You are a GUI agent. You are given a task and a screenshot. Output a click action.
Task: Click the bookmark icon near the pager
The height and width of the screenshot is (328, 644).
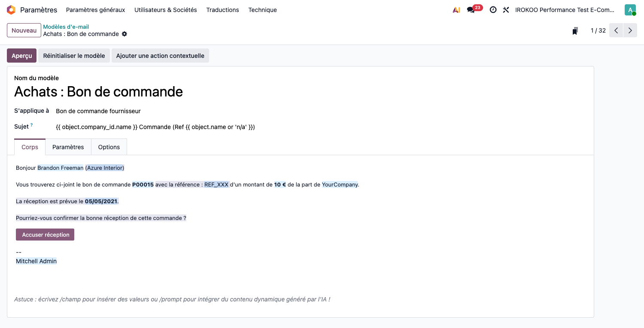575,31
